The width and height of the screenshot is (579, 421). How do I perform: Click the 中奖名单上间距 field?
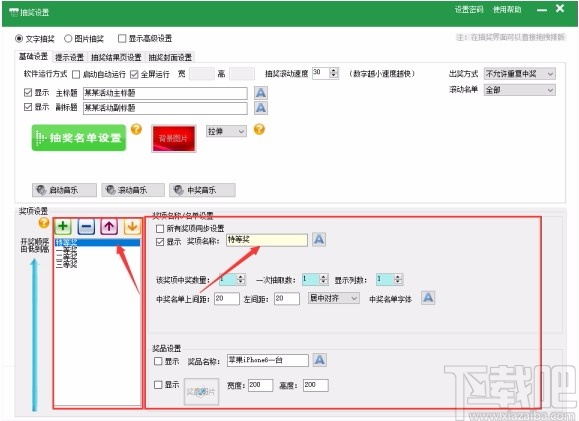click(x=227, y=298)
